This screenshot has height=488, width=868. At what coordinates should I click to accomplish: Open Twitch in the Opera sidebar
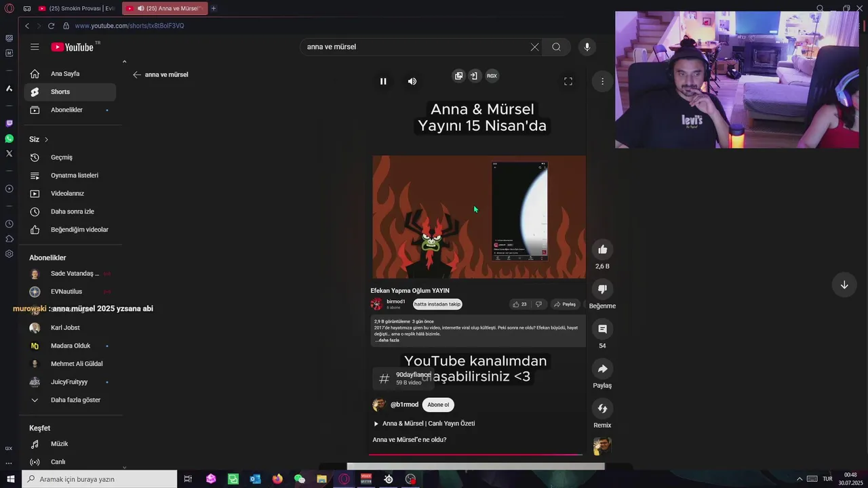pyautogui.click(x=9, y=123)
